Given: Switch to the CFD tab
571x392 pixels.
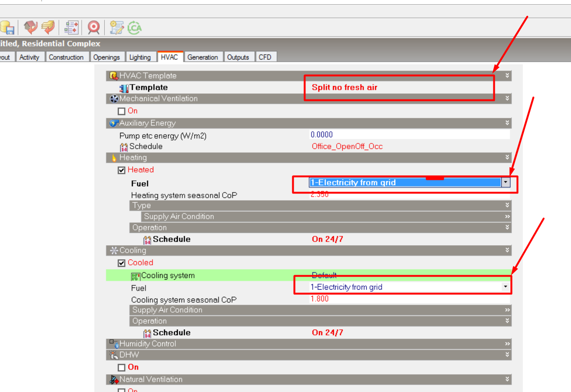Looking at the screenshot, I should tap(265, 57).
